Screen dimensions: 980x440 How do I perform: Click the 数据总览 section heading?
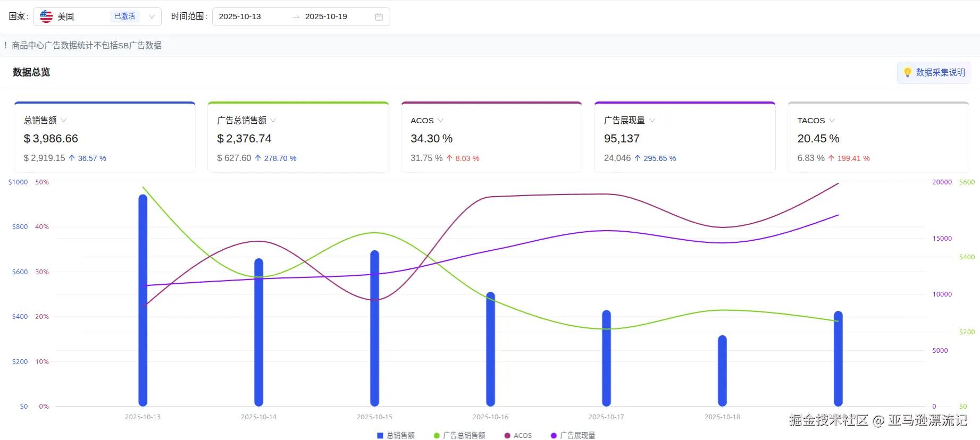point(31,72)
